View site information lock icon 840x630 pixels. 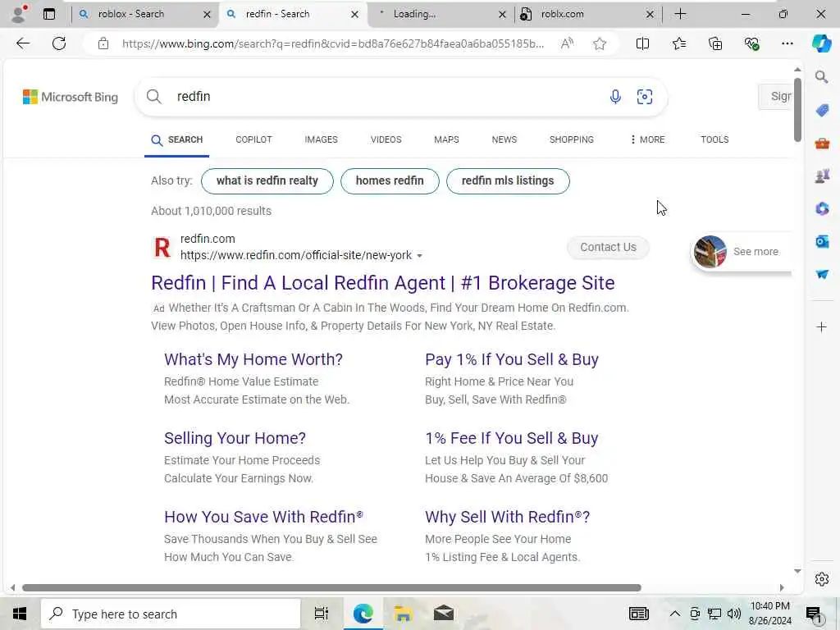click(x=103, y=43)
